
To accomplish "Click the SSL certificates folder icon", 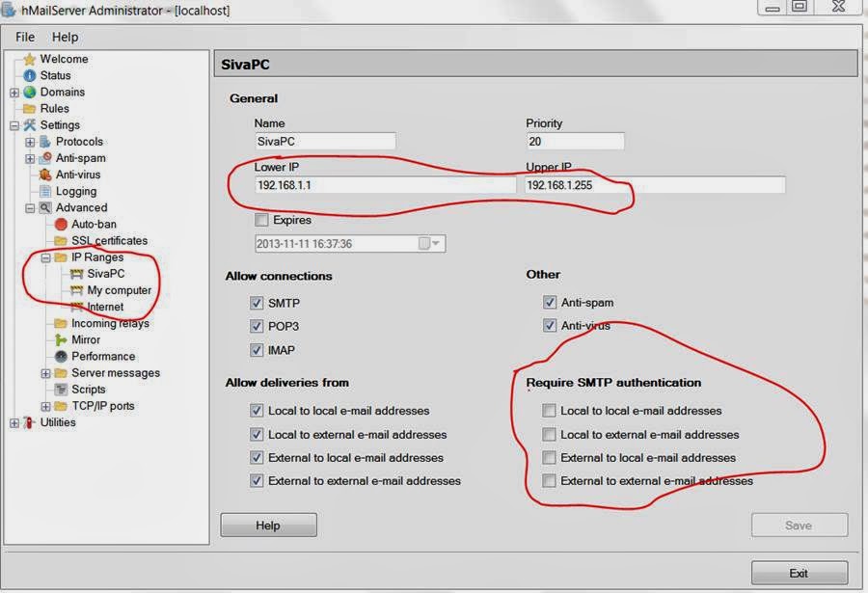I will click(61, 241).
